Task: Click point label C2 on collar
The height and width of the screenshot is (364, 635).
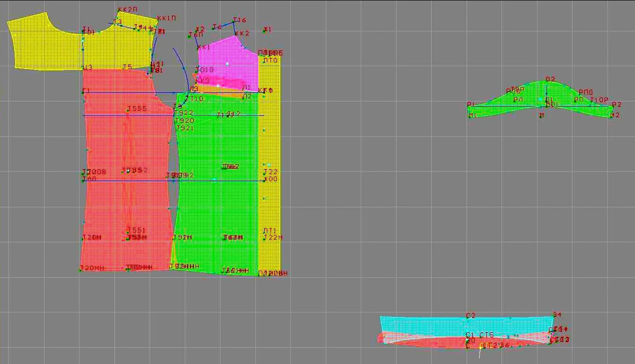Action: (471, 315)
